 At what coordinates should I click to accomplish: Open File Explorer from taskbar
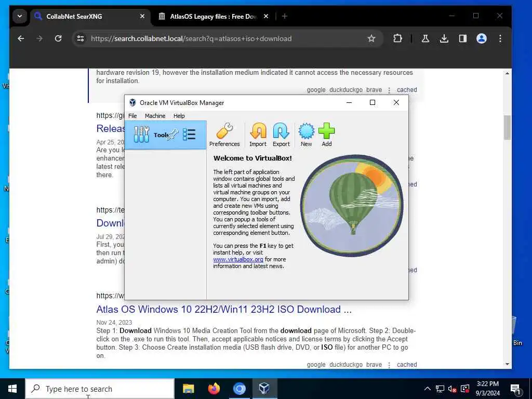(x=188, y=389)
